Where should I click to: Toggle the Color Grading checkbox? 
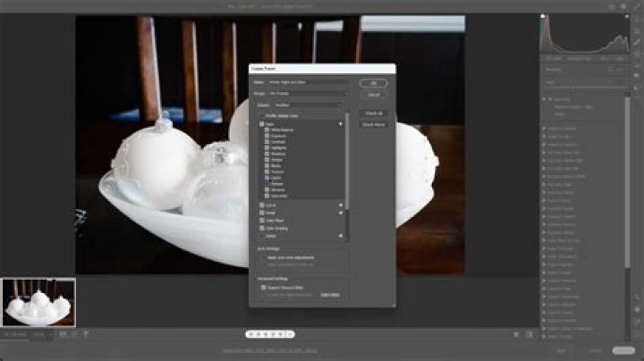tap(261, 228)
